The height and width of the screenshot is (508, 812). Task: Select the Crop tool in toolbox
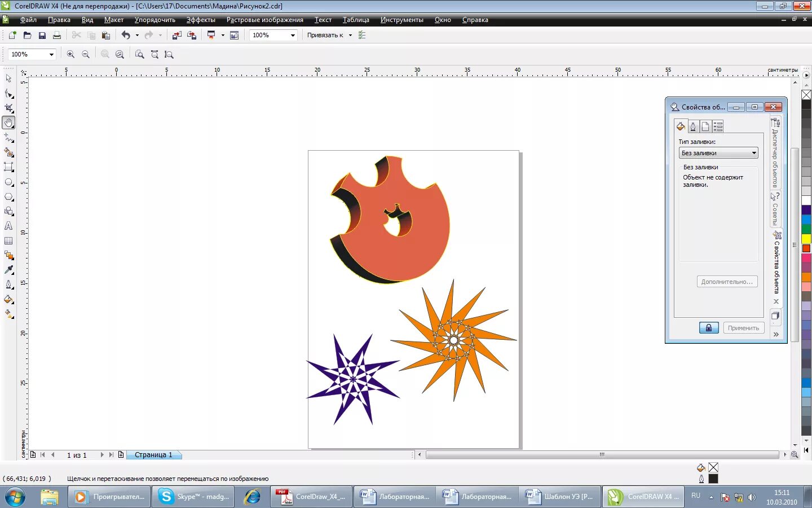click(8, 108)
